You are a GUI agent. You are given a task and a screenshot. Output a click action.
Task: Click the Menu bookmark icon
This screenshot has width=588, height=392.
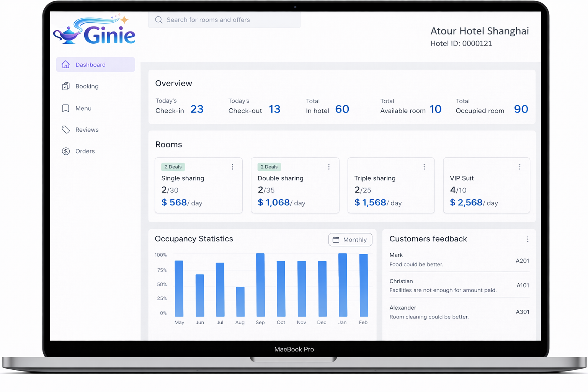pyautogui.click(x=66, y=108)
